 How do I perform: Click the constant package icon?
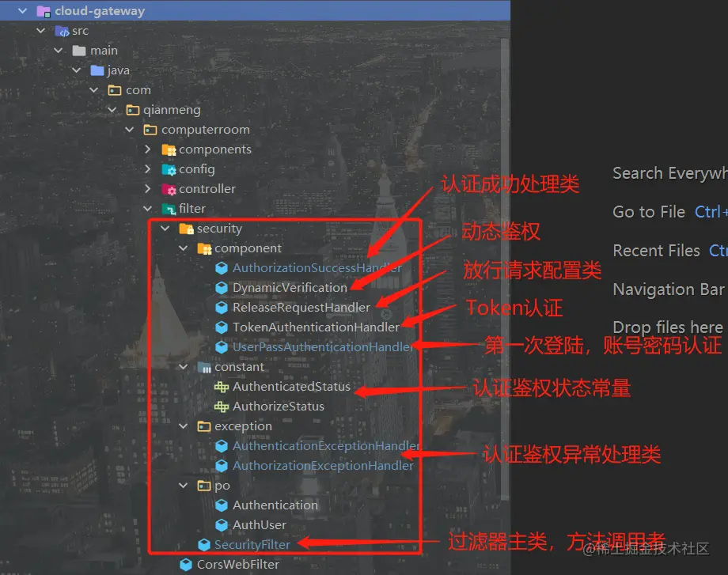click(204, 367)
